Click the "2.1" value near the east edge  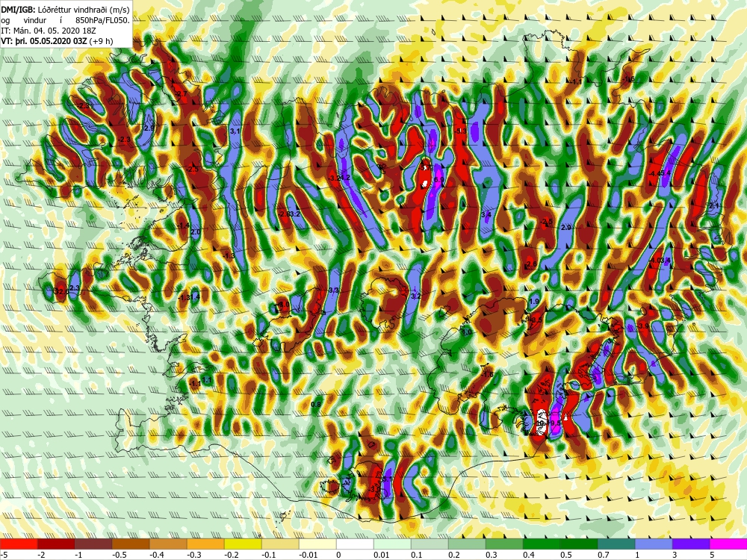tap(713, 206)
